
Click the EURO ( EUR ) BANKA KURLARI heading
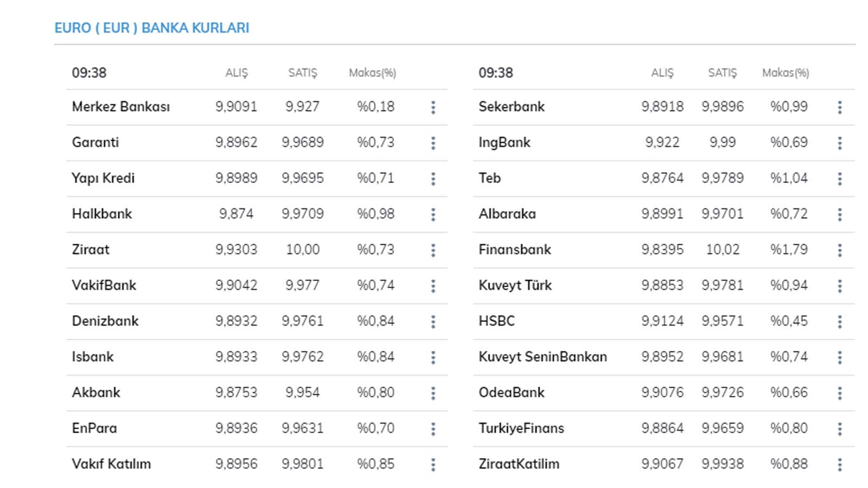click(x=151, y=28)
